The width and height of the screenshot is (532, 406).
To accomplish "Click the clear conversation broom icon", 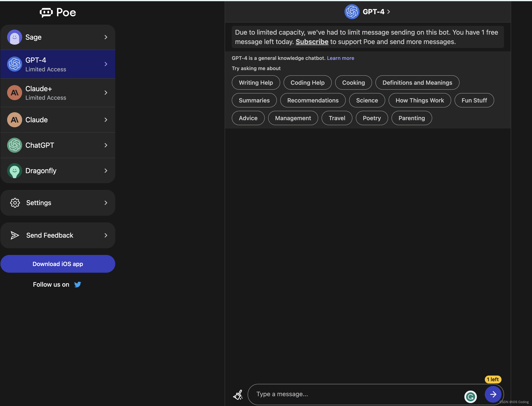I will click(x=238, y=395).
